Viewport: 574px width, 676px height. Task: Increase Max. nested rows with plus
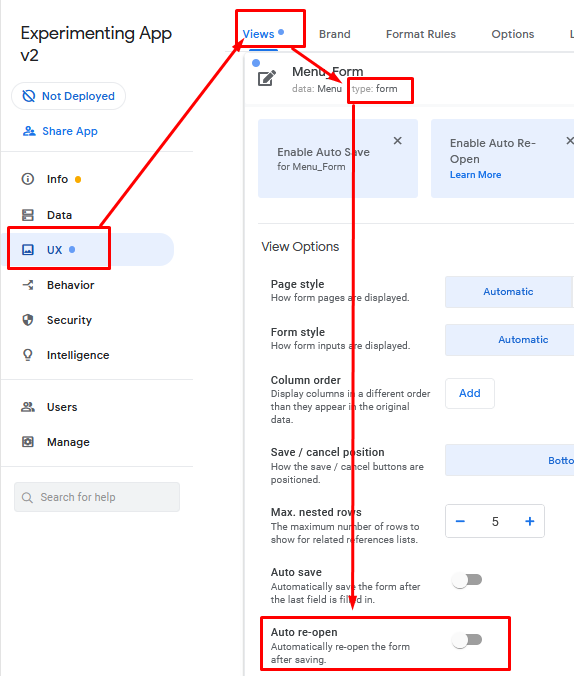point(530,521)
